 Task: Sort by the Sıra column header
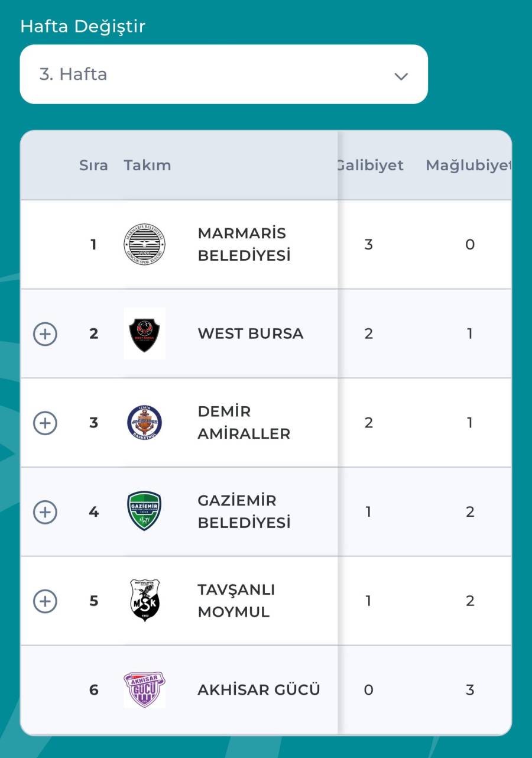93,166
